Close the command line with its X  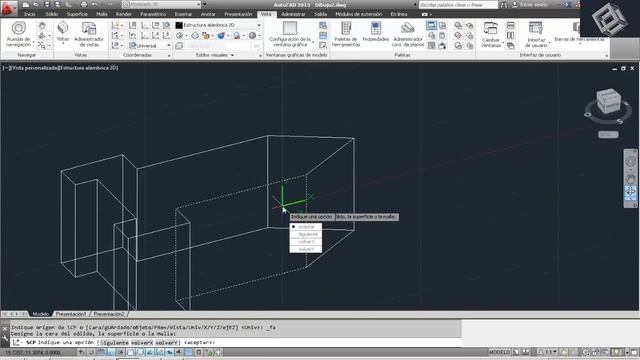[5, 328]
